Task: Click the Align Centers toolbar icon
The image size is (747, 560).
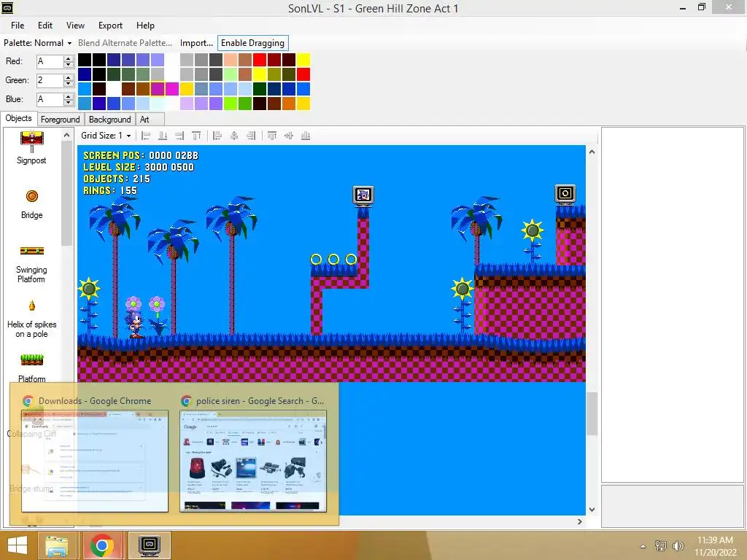Action: (234, 136)
